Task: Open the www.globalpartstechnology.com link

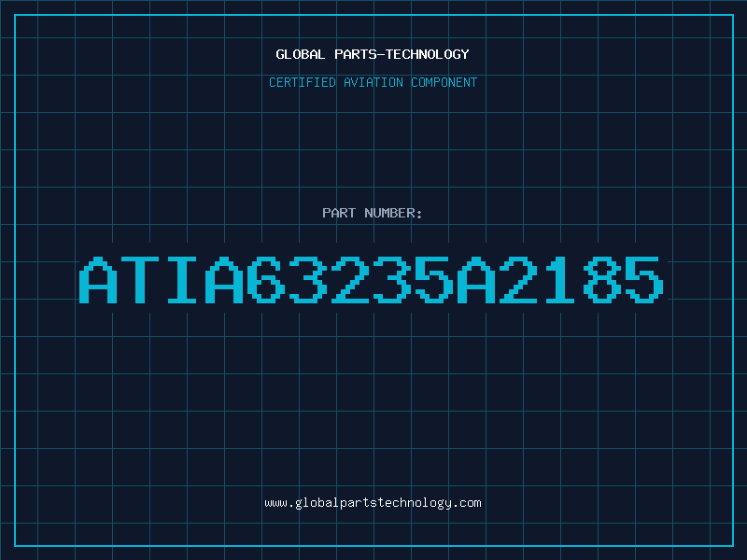Action: pos(373,503)
